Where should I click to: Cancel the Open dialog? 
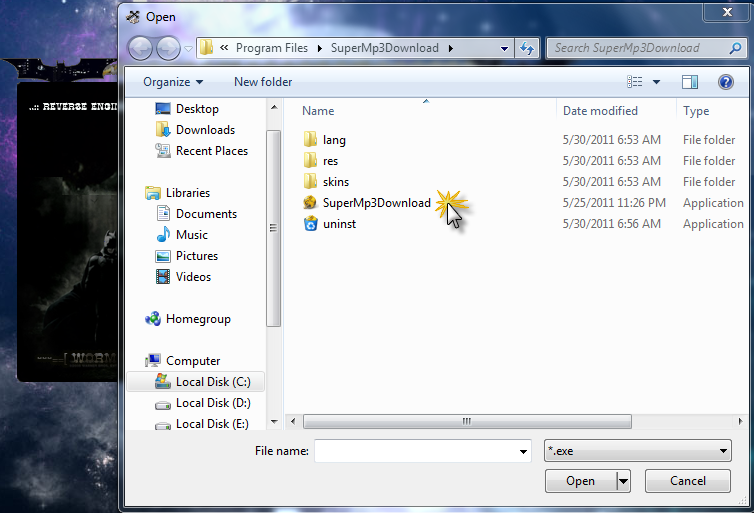pos(688,481)
